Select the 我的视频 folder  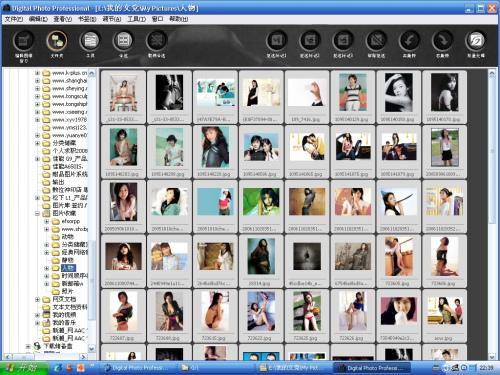(64, 315)
